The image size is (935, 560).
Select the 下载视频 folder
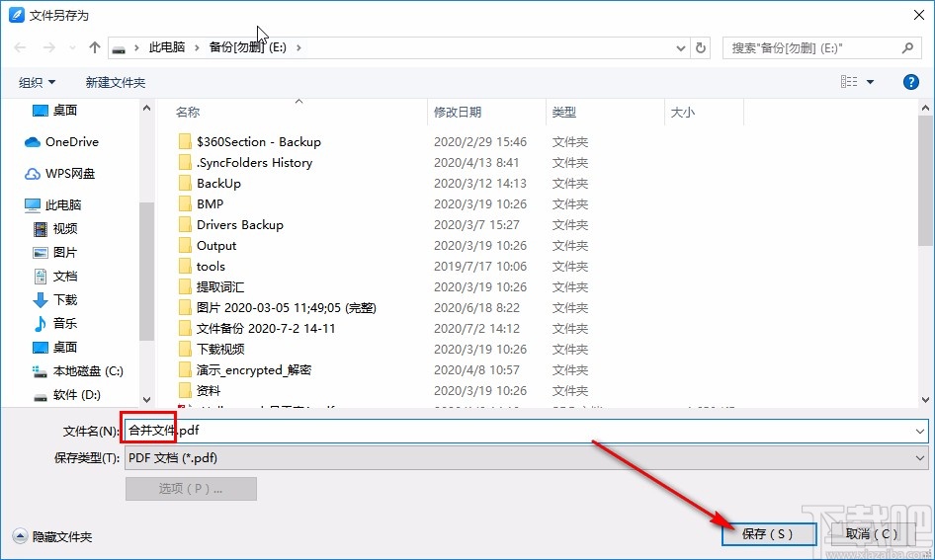(212, 349)
